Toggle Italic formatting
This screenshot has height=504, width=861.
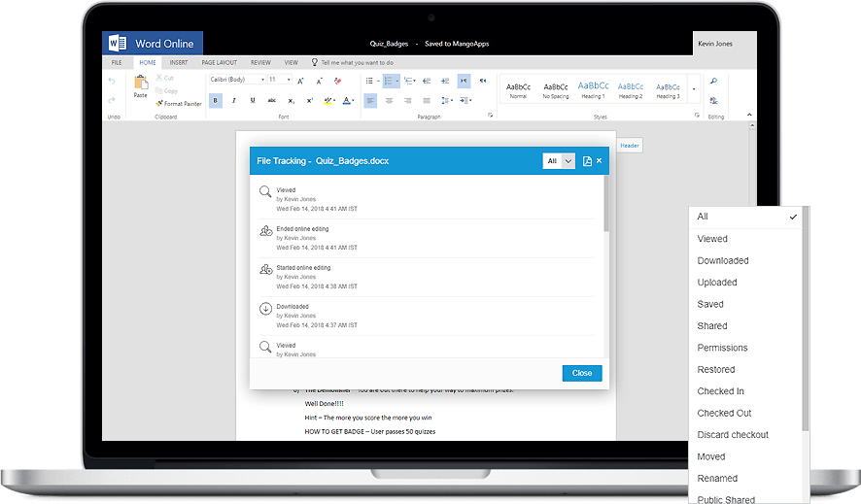coord(234,100)
